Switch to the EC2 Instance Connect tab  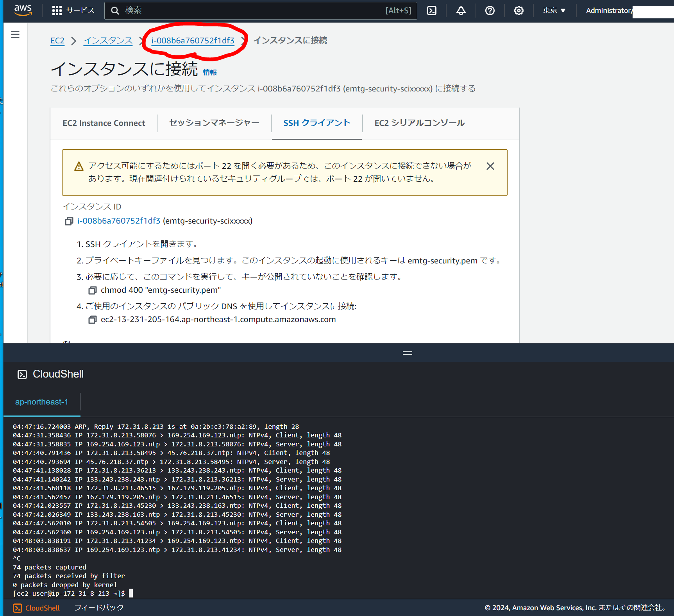(x=104, y=123)
